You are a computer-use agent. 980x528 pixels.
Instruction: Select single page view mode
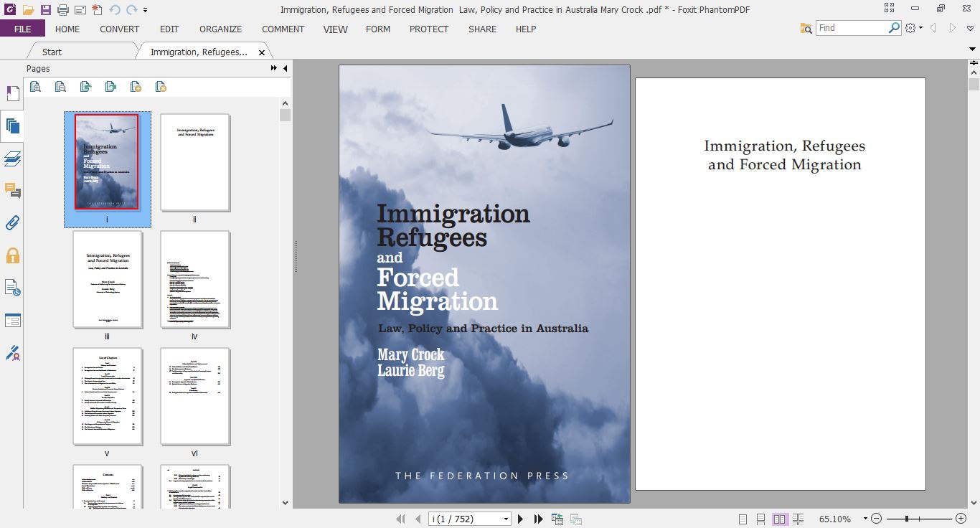743,519
